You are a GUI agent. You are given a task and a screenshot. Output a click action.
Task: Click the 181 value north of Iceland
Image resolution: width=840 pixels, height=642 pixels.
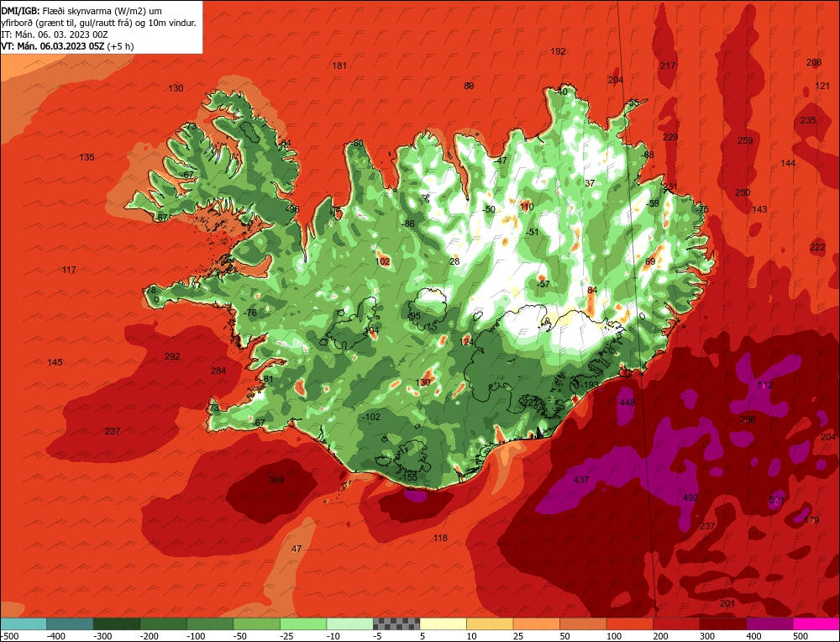pyautogui.click(x=339, y=66)
